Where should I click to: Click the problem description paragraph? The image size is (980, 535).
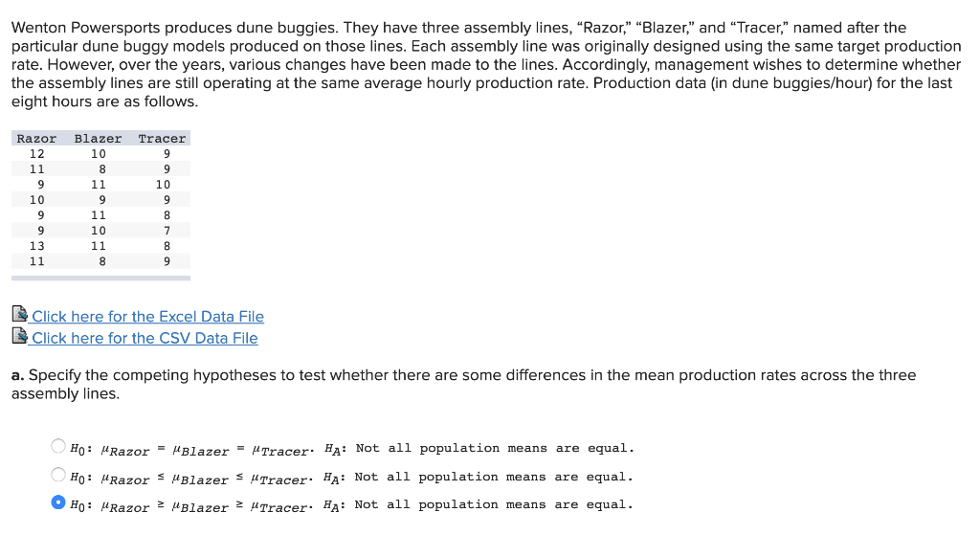tap(486, 64)
